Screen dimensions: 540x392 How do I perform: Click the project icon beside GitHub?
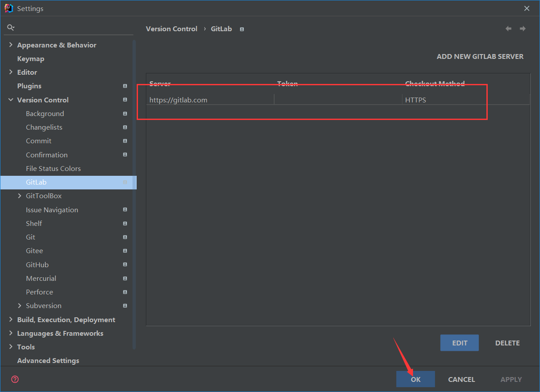(x=125, y=265)
